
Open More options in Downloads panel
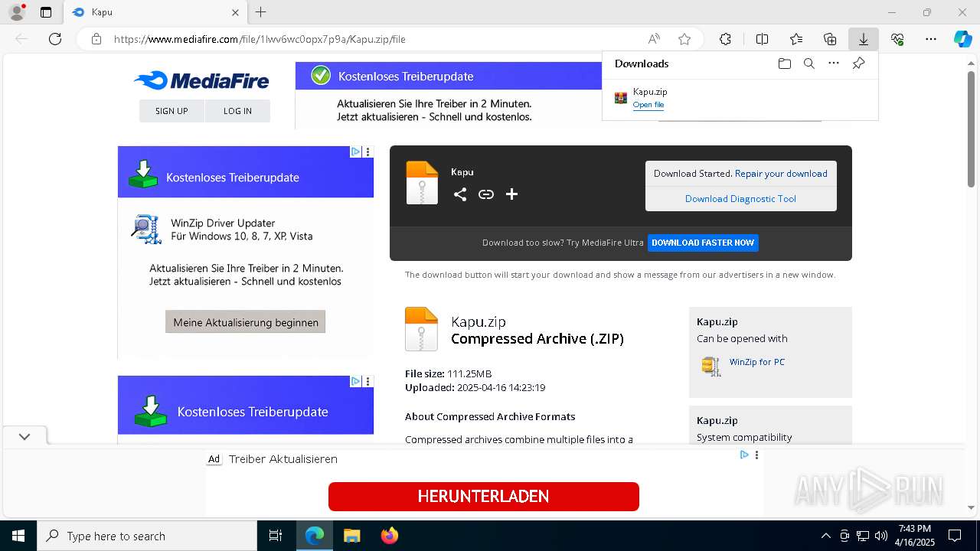(834, 64)
